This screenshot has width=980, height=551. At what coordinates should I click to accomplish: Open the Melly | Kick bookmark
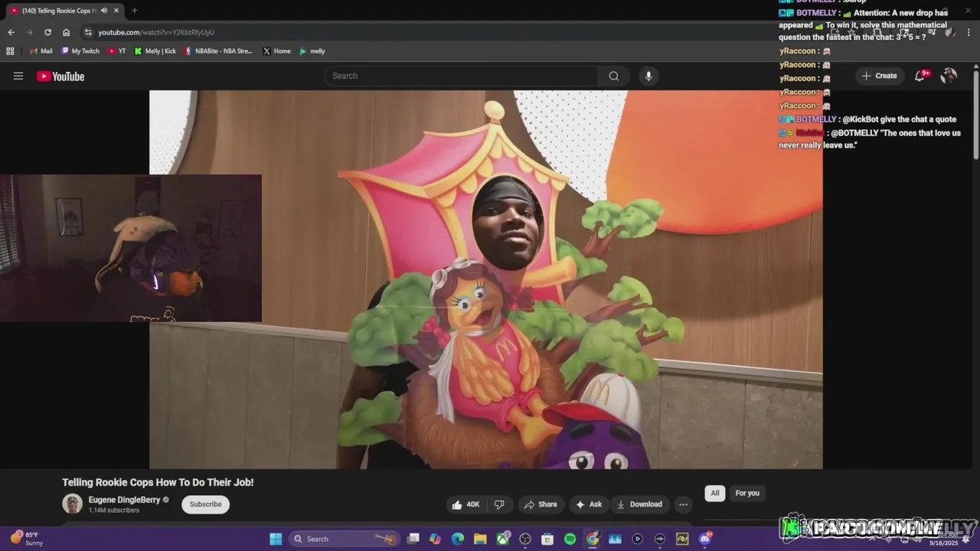point(155,51)
